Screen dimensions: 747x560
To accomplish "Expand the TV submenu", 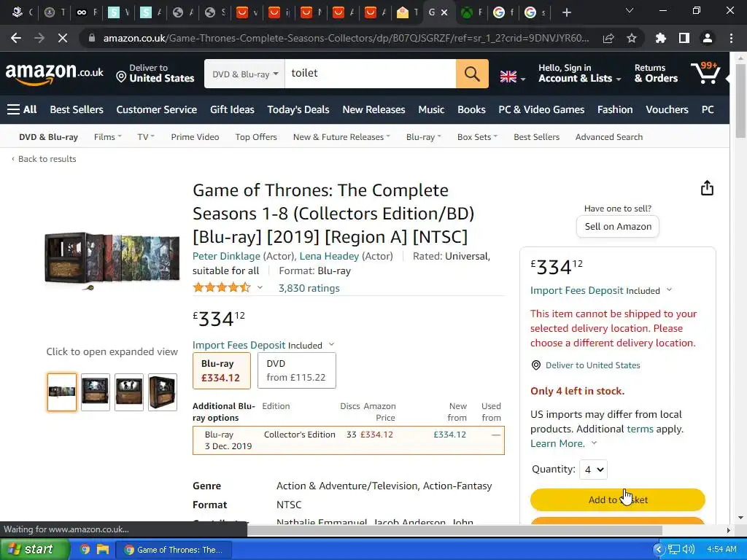I will tap(146, 137).
